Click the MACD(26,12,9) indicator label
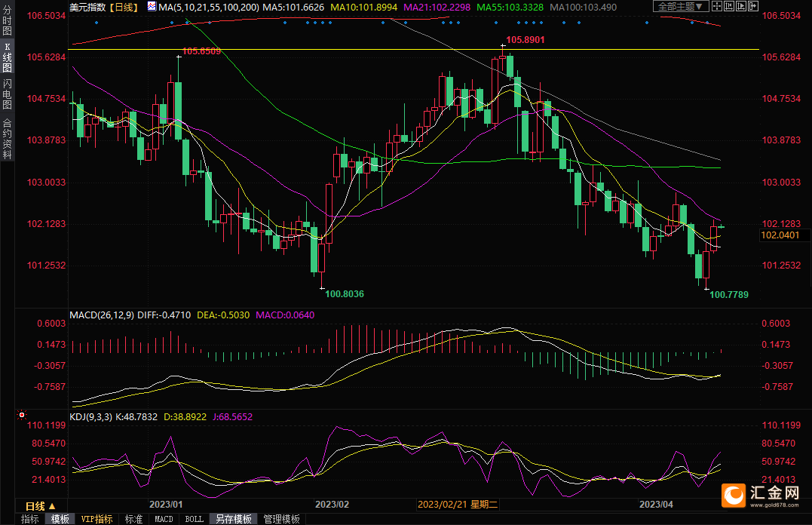 coord(102,315)
